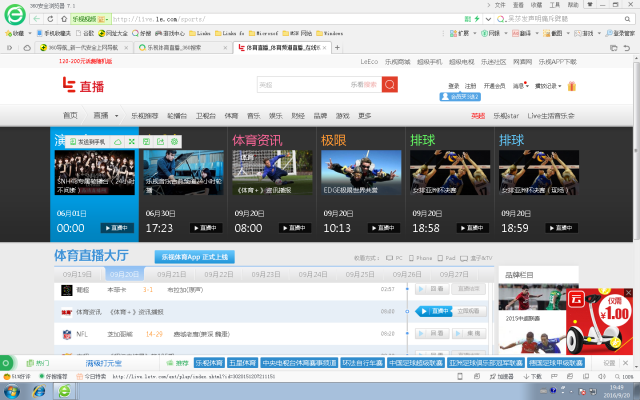The height and width of the screenshot is (400, 640).
Task: Click the Windows Start button
Action: pos(11,391)
